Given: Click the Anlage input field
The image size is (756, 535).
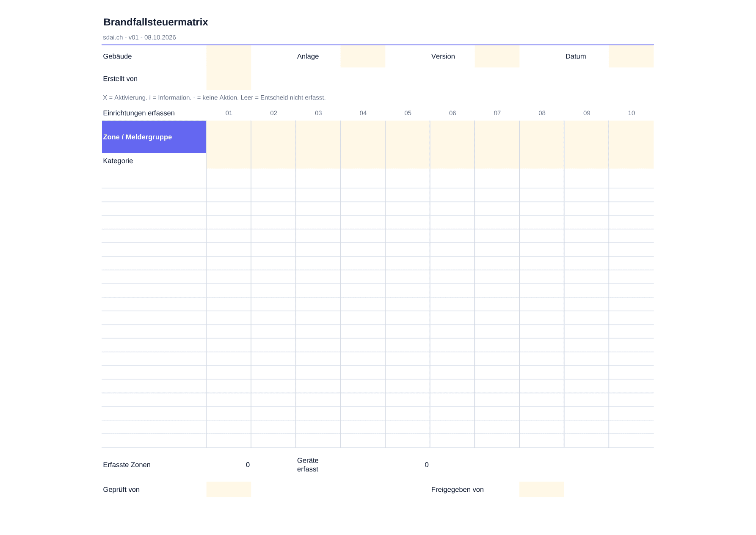Looking at the screenshot, I should [x=363, y=56].
